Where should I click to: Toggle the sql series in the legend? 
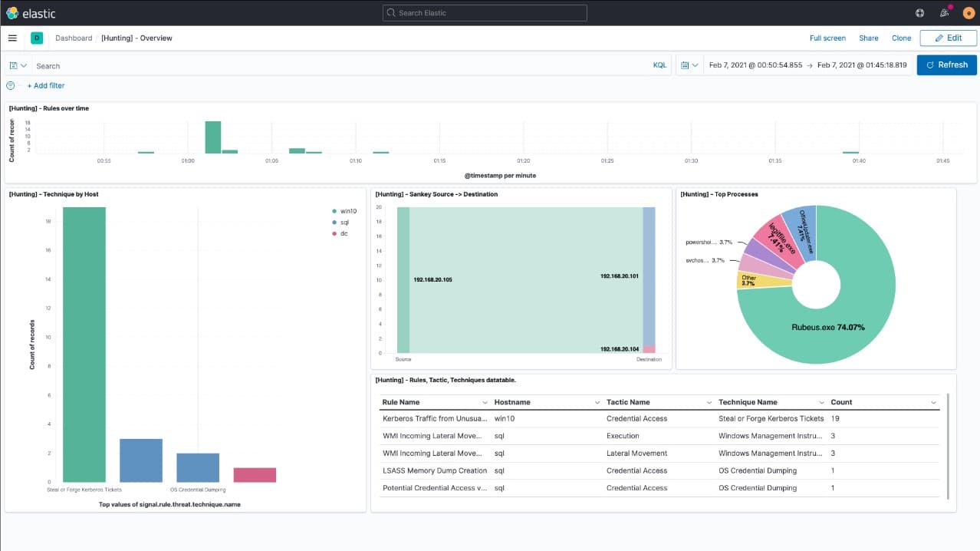(341, 223)
